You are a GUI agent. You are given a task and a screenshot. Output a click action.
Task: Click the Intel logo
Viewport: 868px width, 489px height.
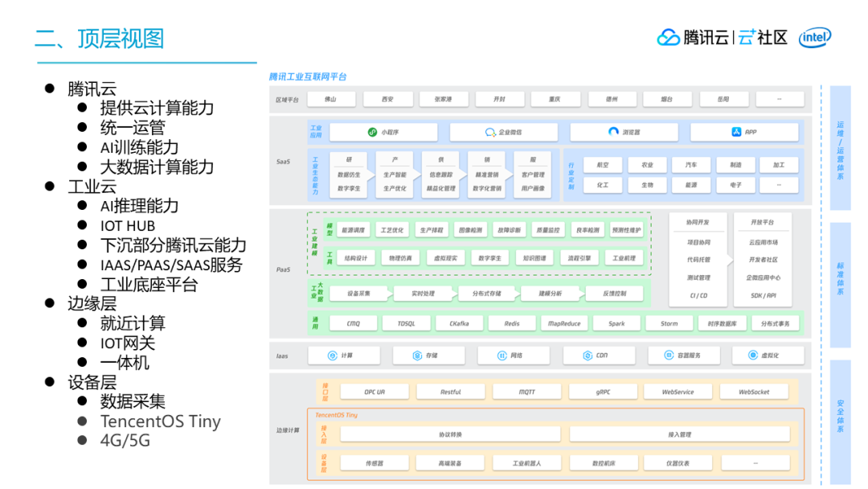click(x=815, y=38)
